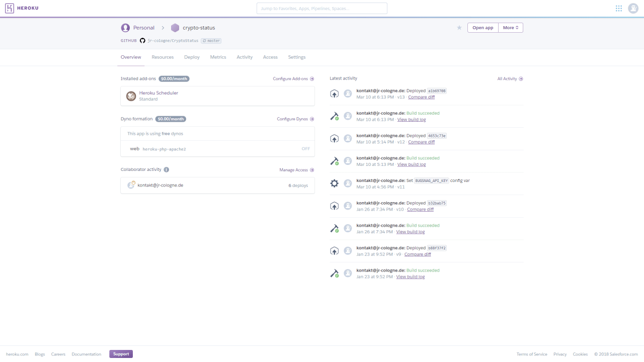
Task: Click the build hammer icon at Jan 26 7:34 PM
Action: [335, 228]
